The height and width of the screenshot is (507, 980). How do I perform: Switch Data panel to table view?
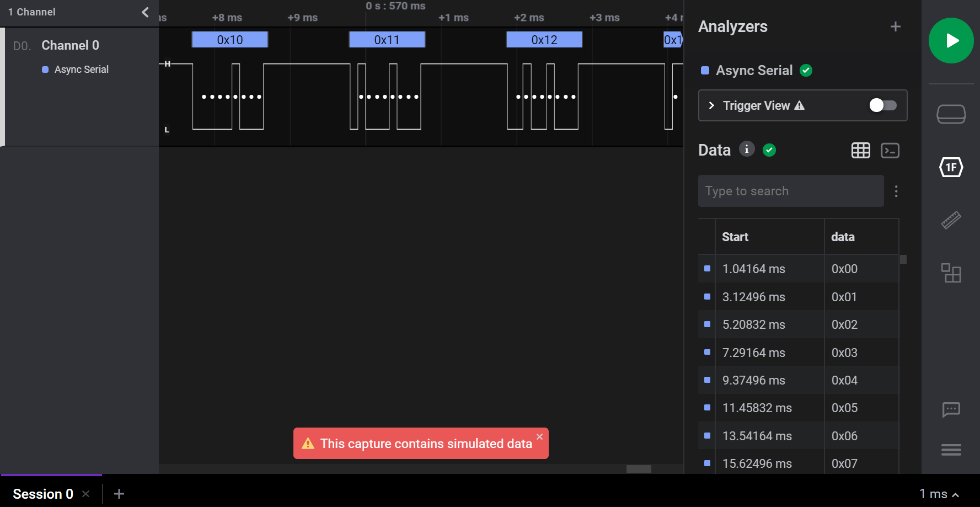point(861,150)
